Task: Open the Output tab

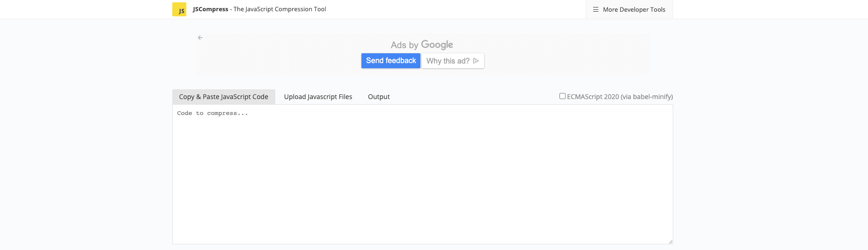Action: pyautogui.click(x=379, y=97)
